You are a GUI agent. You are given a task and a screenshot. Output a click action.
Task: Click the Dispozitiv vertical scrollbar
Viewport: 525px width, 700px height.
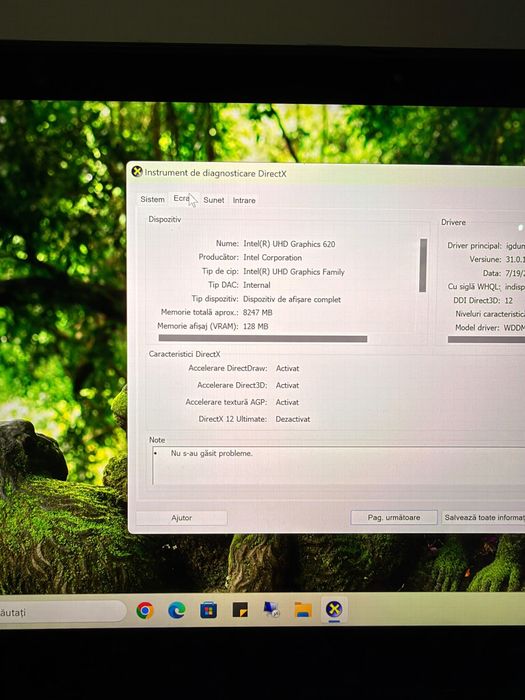[423, 265]
